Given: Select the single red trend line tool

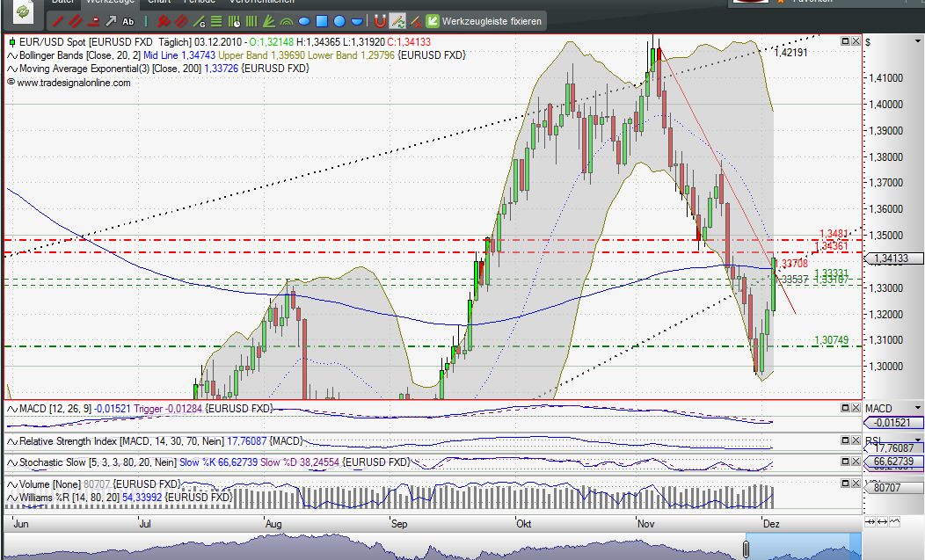Looking at the screenshot, I should 58,22.
